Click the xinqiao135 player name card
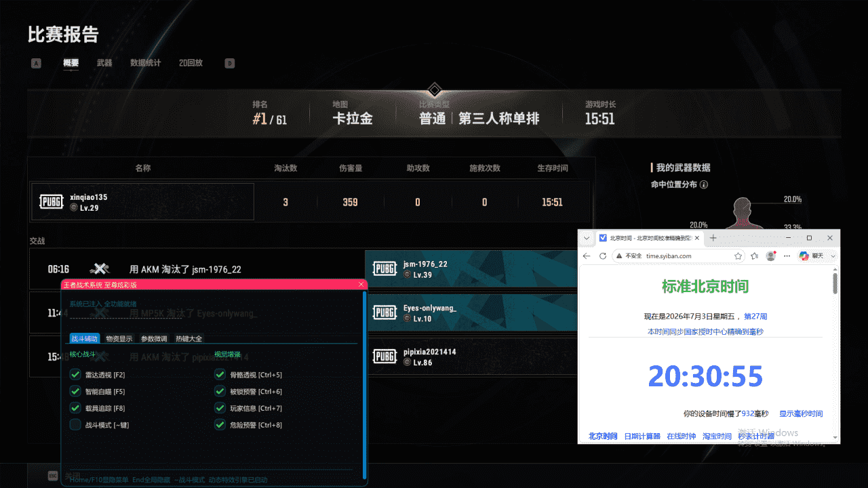868x488 pixels. click(x=143, y=202)
